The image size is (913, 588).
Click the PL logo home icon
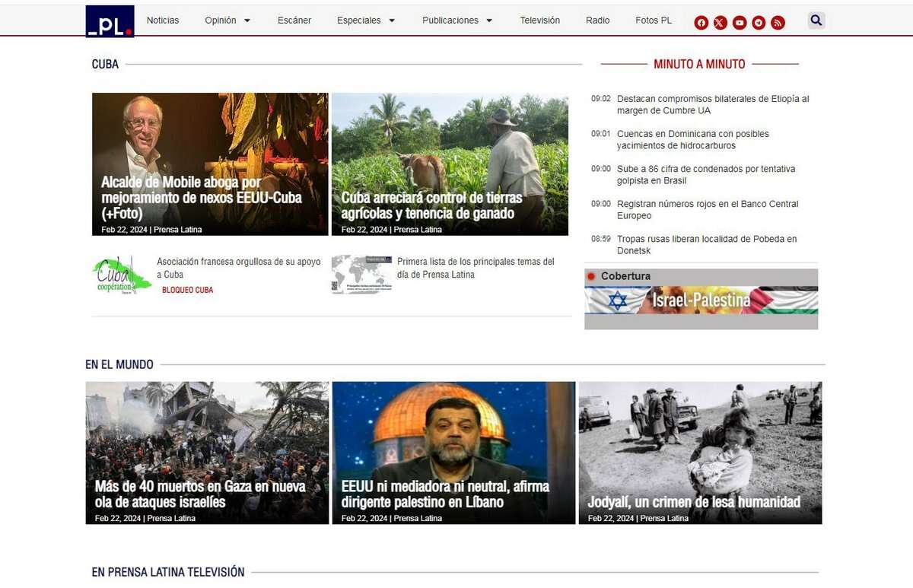(x=110, y=21)
